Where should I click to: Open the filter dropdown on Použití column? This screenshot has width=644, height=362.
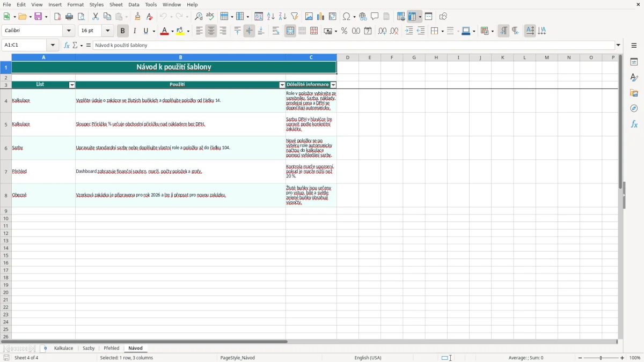point(282,85)
